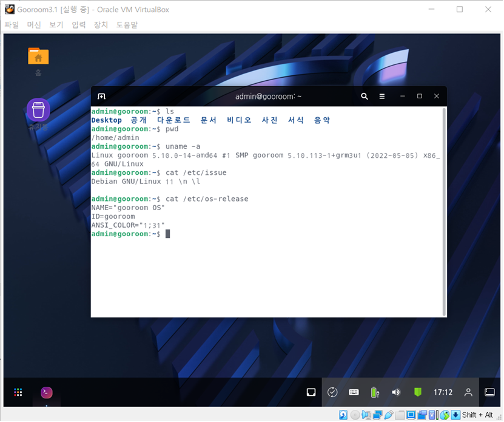Open the volume control tray icon

(x=397, y=393)
